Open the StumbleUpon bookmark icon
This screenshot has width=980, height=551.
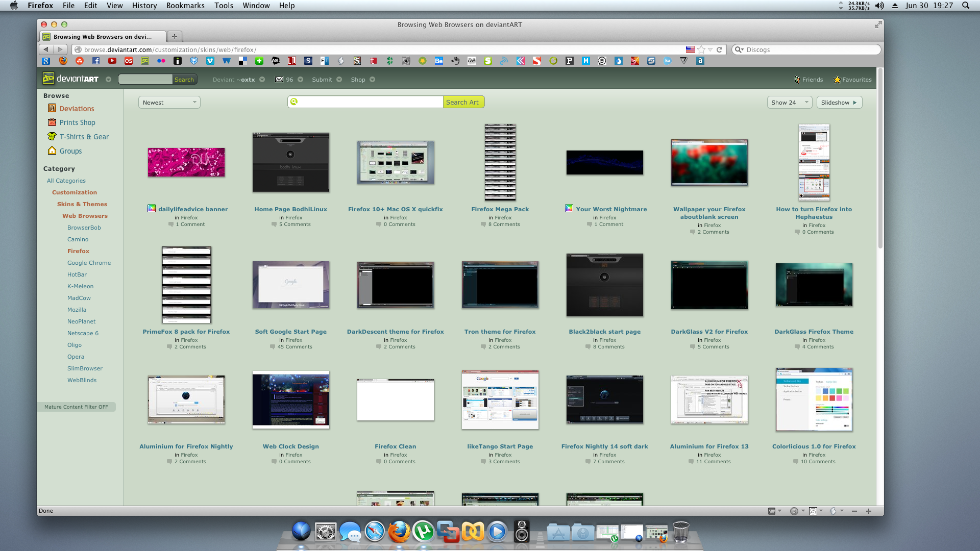(80, 61)
